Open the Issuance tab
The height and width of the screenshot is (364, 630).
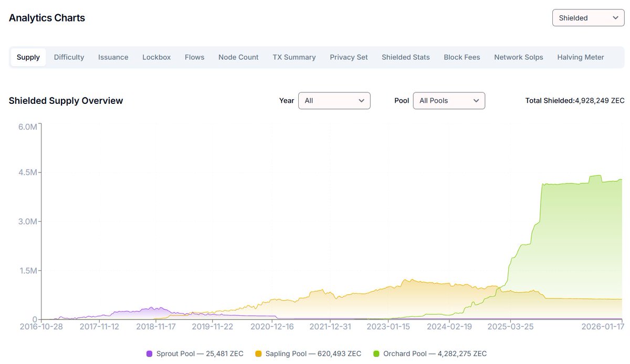coord(113,57)
